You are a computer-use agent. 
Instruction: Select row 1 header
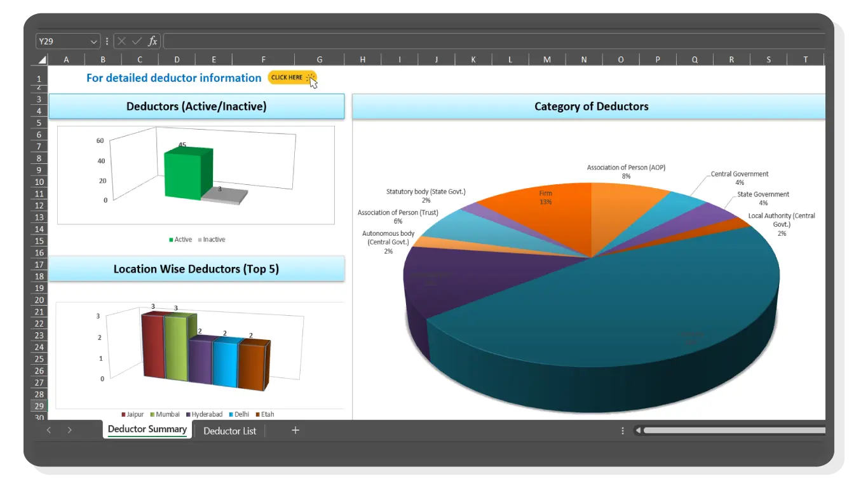(x=39, y=79)
